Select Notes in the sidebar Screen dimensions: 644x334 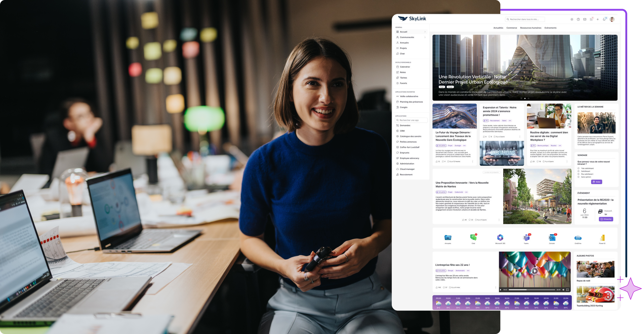[403, 72]
